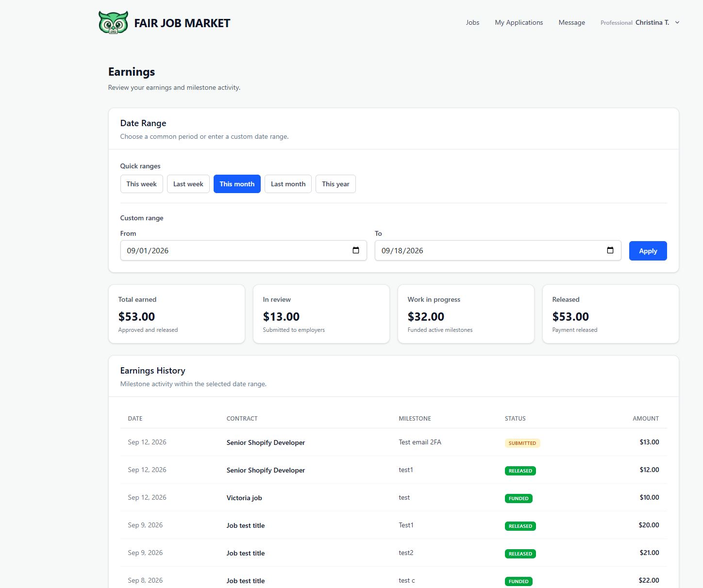Select the This year quick range
The width and height of the screenshot is (703, 588).
click(x=335, y=184)
